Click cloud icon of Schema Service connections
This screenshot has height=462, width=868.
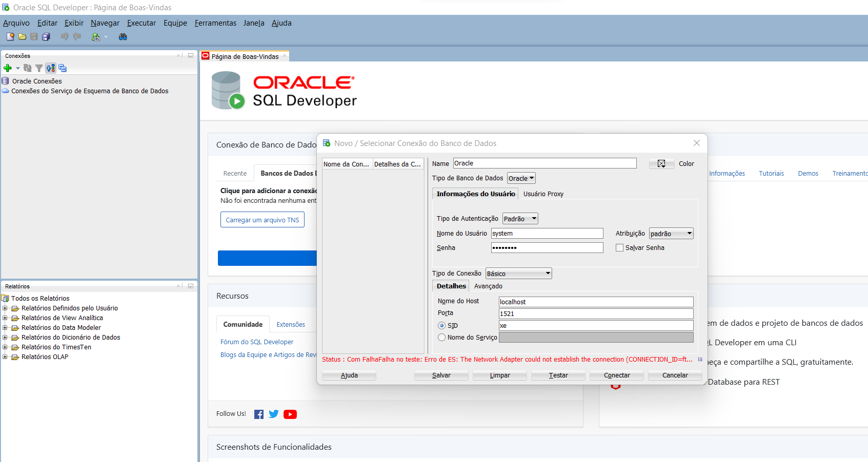click(6, 91)
